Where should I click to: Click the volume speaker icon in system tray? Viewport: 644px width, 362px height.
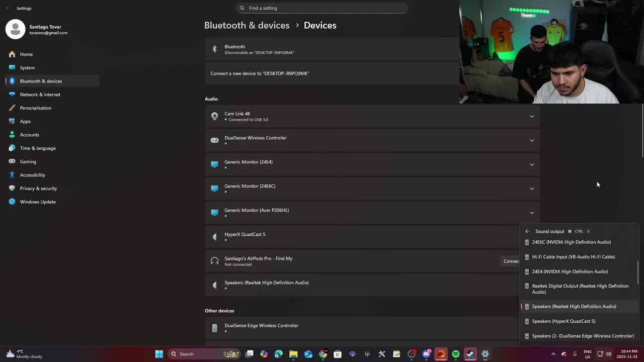[608, 354]
